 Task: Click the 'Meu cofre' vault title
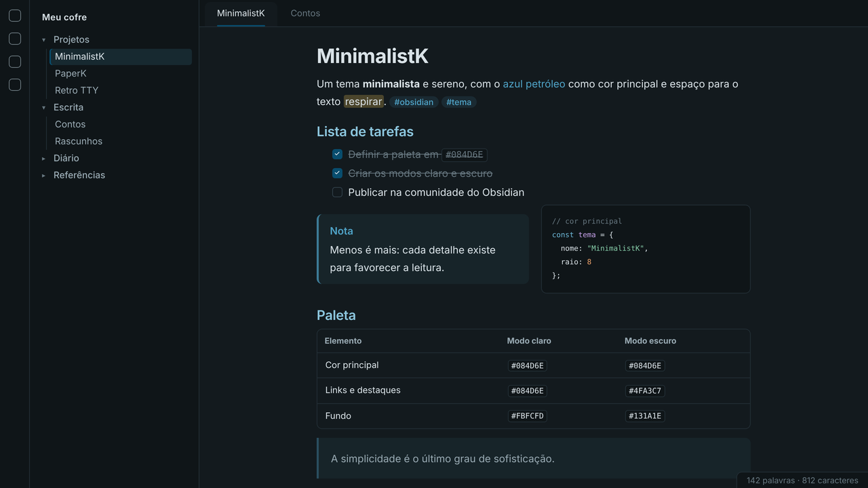click(x=64, y=17)
